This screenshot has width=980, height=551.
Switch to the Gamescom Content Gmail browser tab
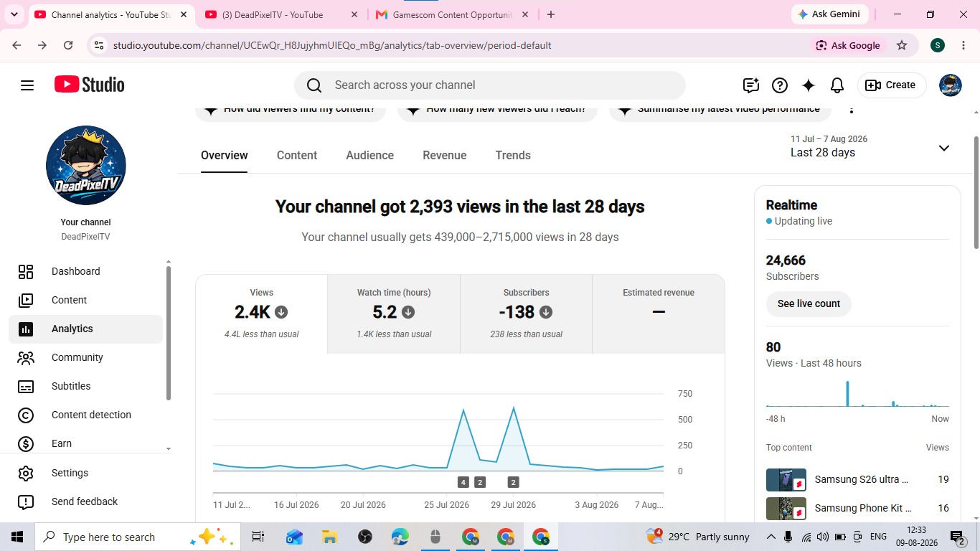point(452,14)
